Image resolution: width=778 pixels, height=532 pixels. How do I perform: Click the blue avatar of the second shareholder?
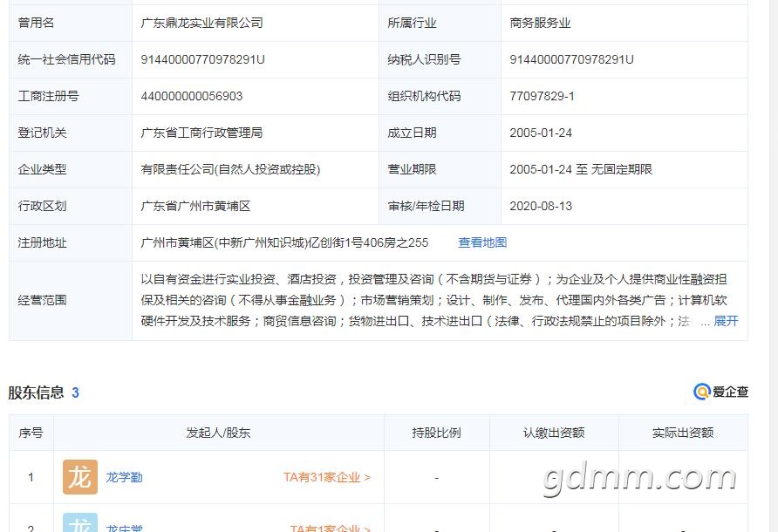(80, 523)
